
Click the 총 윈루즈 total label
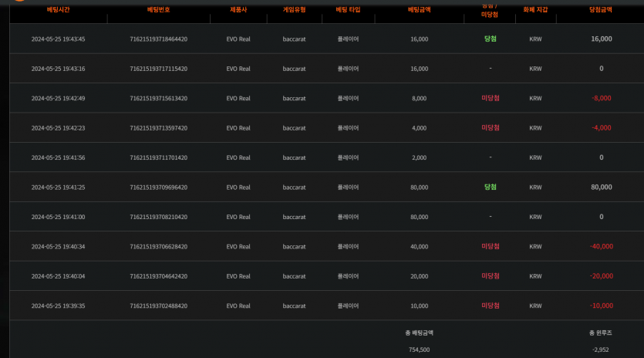(x=601, y=333)
